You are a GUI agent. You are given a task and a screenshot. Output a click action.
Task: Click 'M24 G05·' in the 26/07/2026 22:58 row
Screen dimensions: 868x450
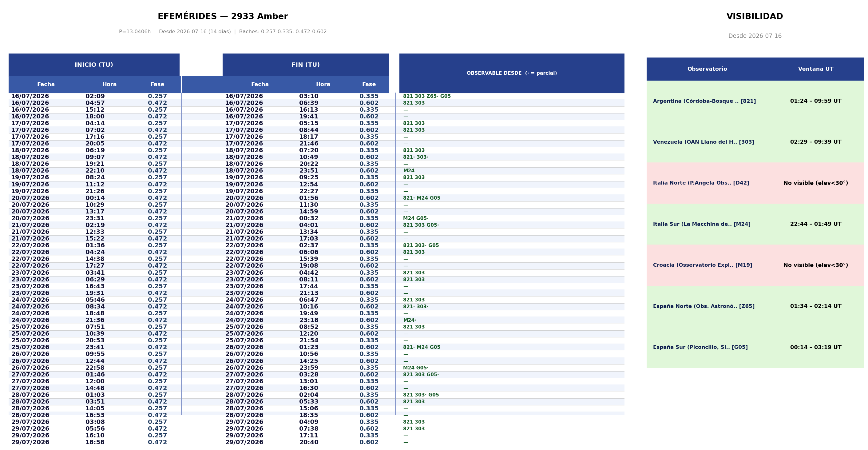[x=416, y=368]
